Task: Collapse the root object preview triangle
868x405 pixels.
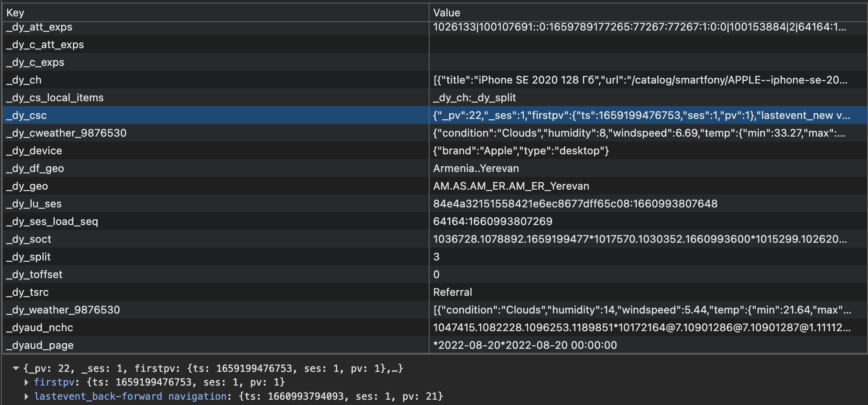Action: click(16, 368)
